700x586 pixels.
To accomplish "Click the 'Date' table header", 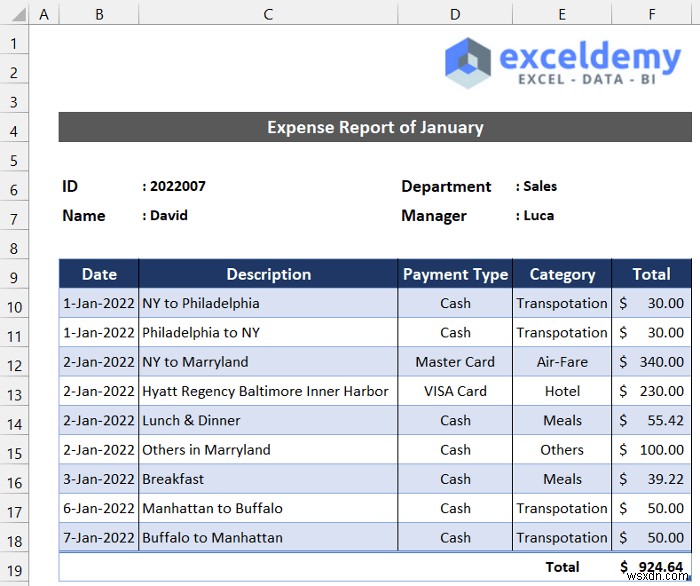I will [x=99, y=274].
